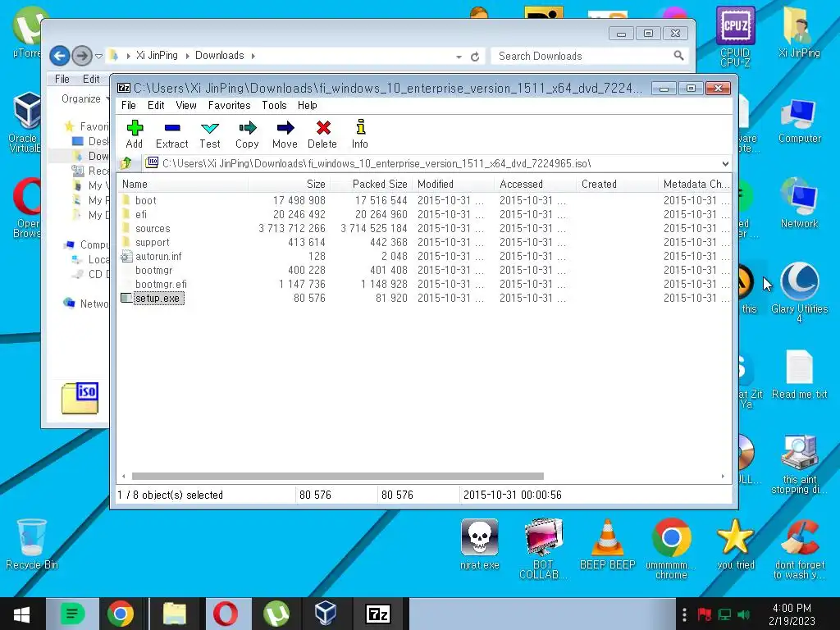This screenshot has height=630, width=840.
Task: Open the Explorer File menu
Action: [62, 79]
